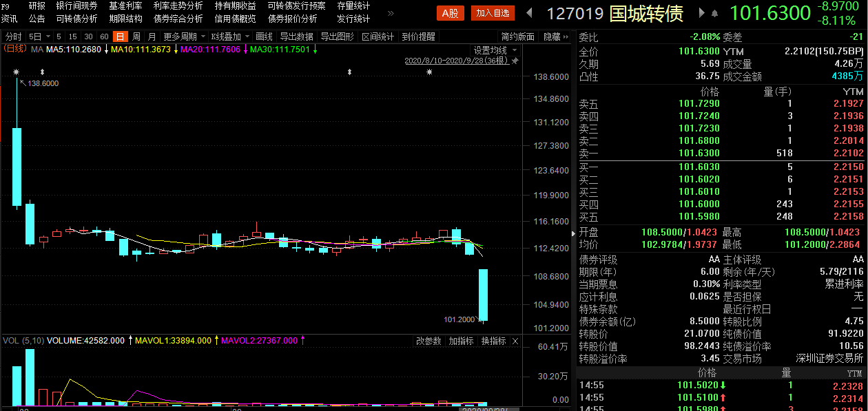Open the 可转债分析 menu item
The height and width of the screenshot is (411, 868).
tap(76, 19)
